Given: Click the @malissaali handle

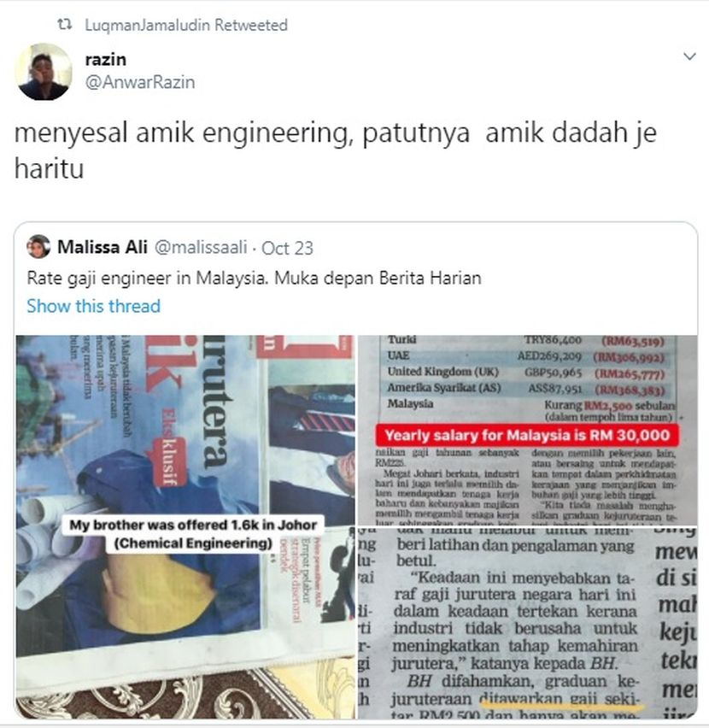Looking at the screenshot, I should click(201, 248).
